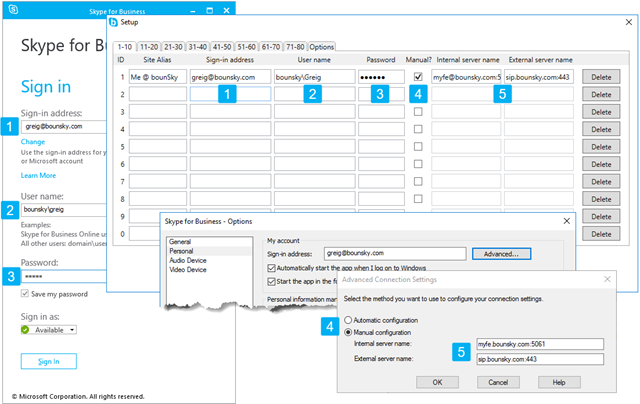640x404 pixels.
Task: Open the Options tab in Setup
Action: coord(322,47)
